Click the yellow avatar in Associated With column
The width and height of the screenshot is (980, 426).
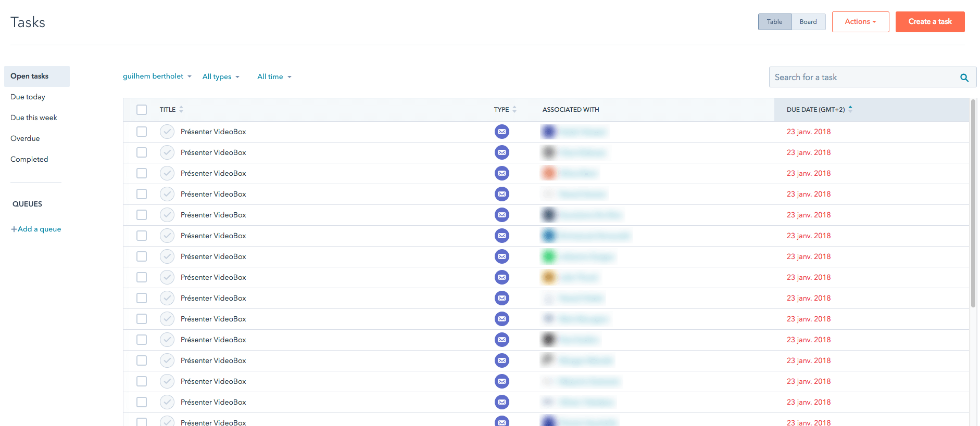549,277
